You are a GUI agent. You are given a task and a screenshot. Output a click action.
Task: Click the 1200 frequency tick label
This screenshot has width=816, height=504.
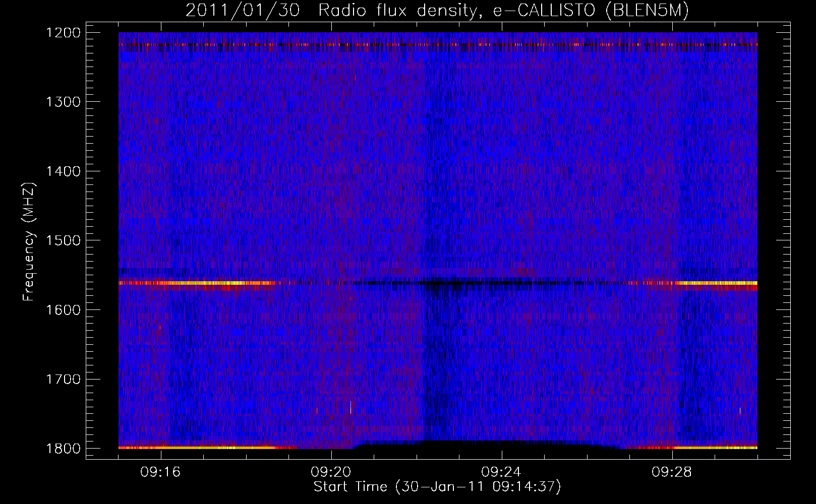63,33
